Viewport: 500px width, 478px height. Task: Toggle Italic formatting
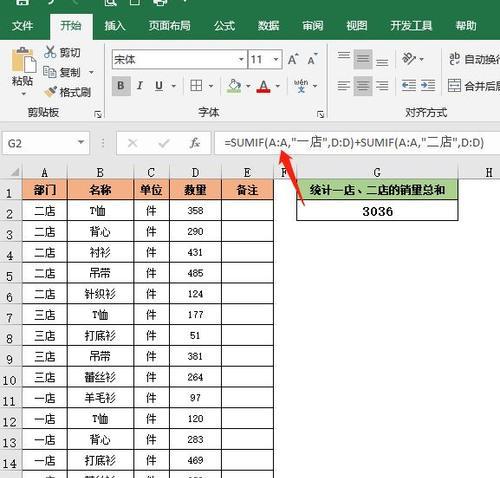click(140, 86)
